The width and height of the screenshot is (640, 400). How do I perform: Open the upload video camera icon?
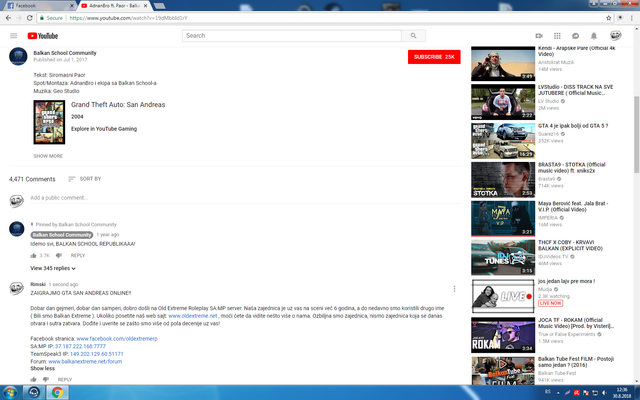click(x=539, y=36)
